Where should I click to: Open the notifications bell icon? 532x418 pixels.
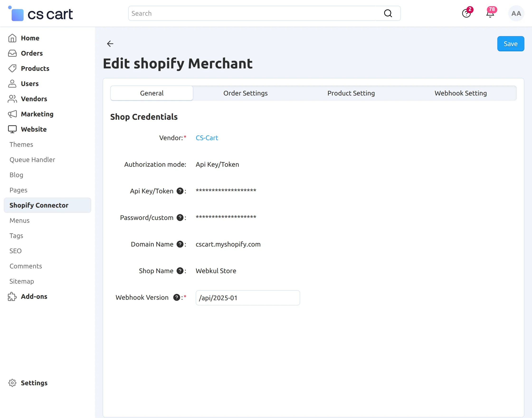[490, 14]
